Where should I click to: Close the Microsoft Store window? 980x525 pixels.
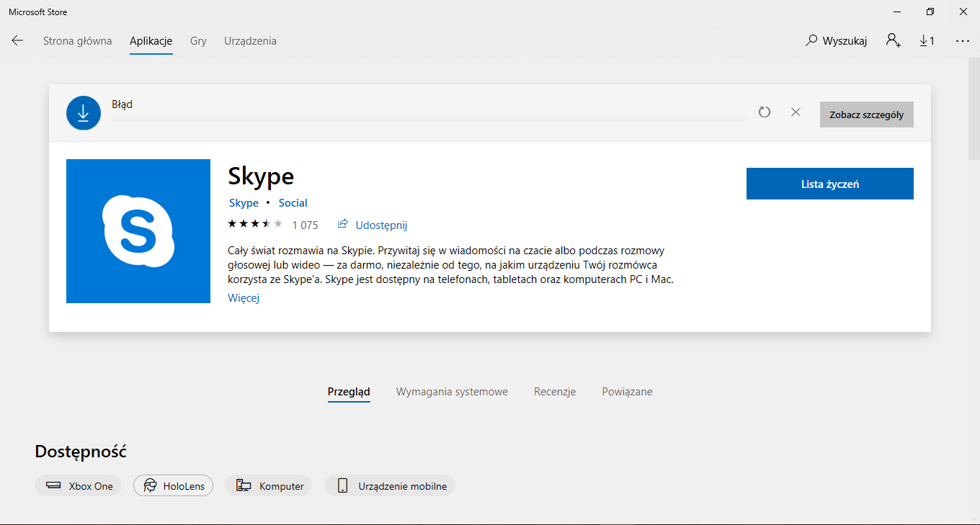pos(963,12)
